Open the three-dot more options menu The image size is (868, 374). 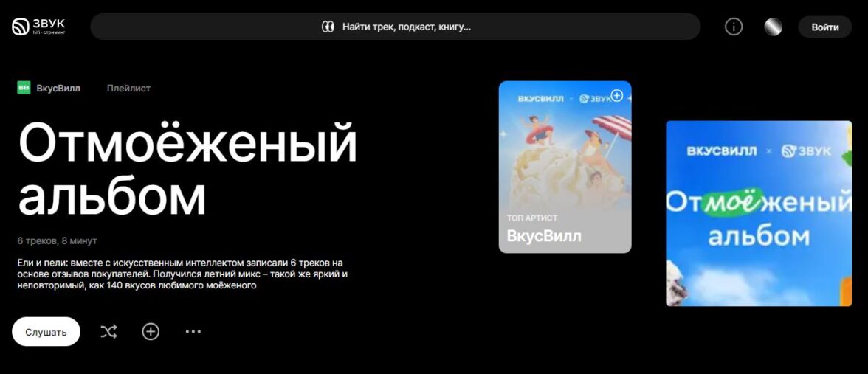pos(193,331)
